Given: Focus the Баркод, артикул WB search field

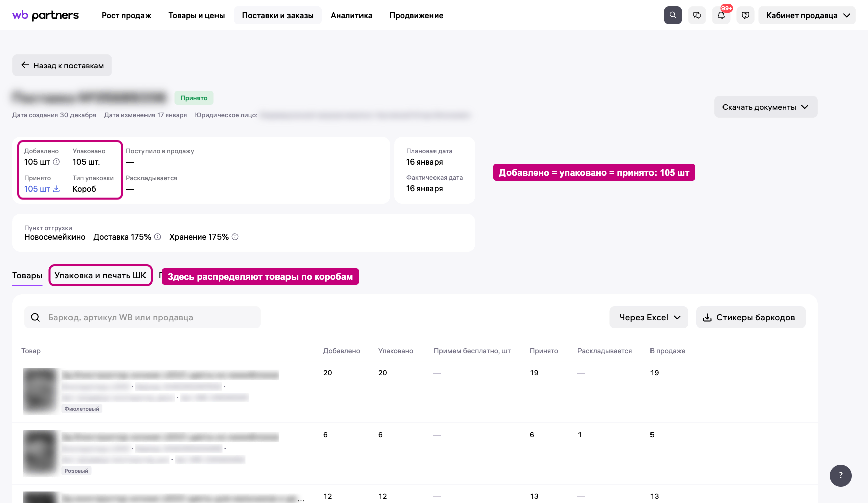Looking at the screenshot, I should 142,317.
